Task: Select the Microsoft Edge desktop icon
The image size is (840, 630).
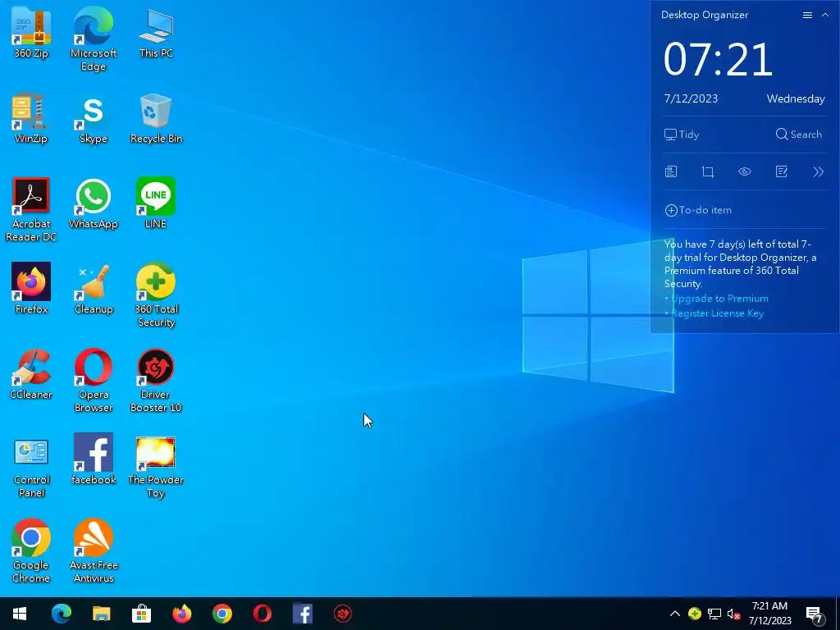Action: (94, 39)
